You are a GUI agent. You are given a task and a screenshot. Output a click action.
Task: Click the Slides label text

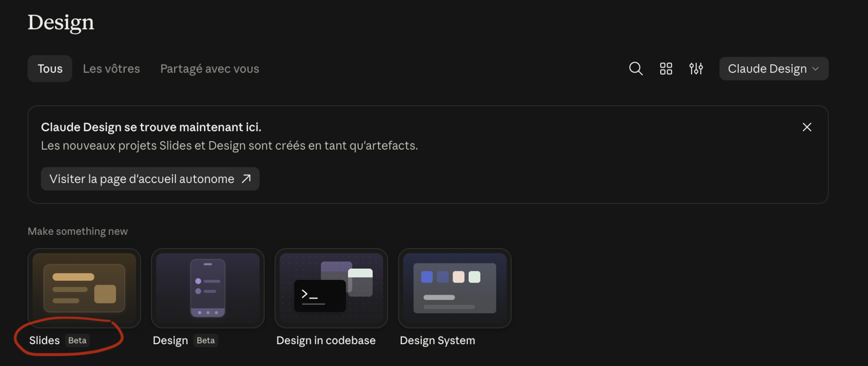[x=44, y=340]
